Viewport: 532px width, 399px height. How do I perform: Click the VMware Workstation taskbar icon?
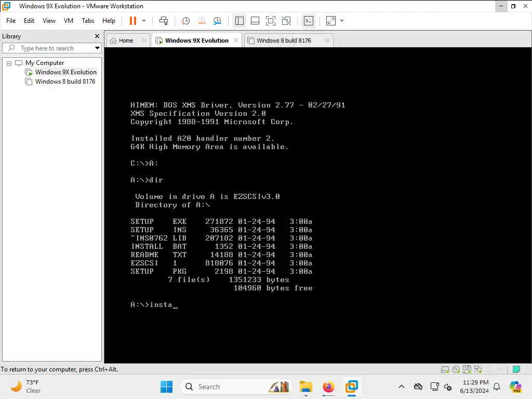tap(352, 387)
